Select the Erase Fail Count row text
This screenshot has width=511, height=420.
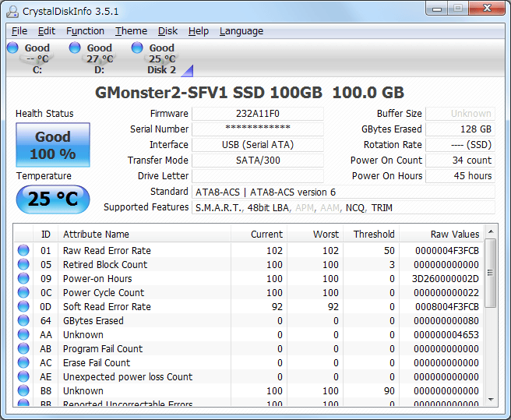coord(97,362)
